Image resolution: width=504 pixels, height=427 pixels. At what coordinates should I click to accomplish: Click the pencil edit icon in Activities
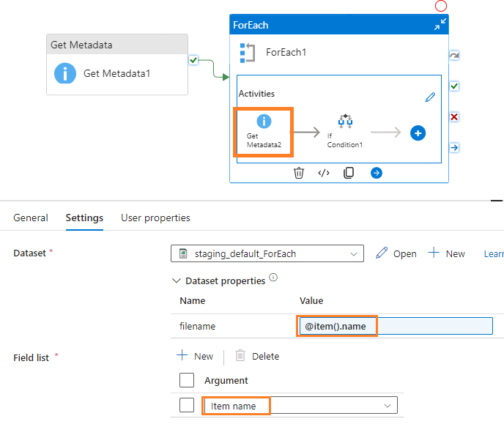click(430, 97)
